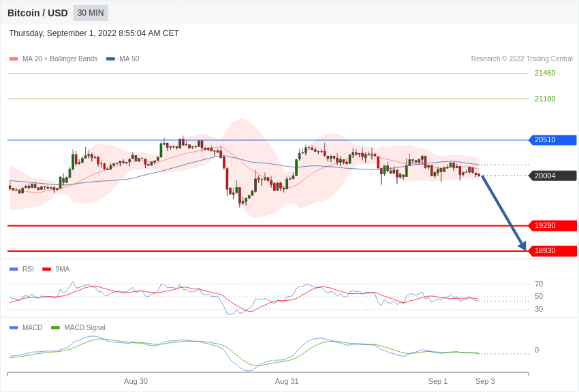Click the RSI blue legend swatch
The height and width of the screenshot is (392, 579).
click(14, 269)
